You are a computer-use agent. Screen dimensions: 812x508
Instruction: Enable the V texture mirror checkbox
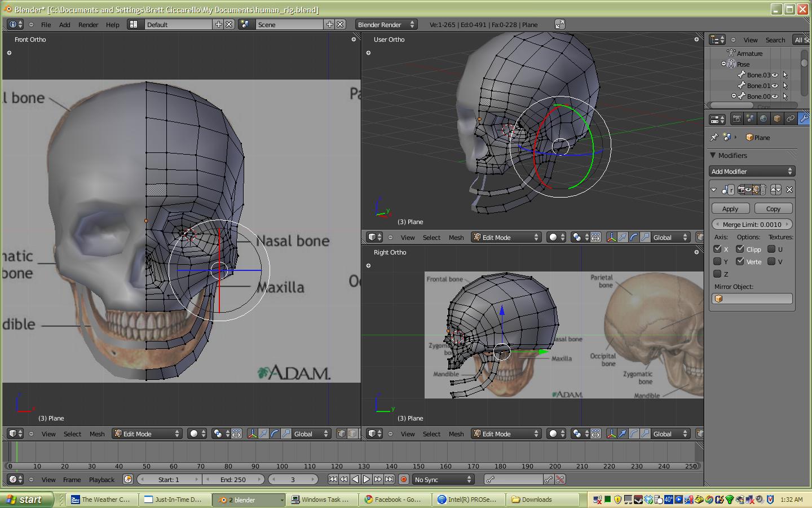tap(771, 261)
